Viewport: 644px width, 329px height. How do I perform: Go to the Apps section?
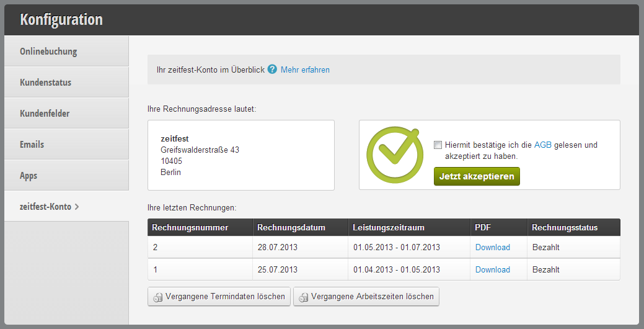coord(66,175)
